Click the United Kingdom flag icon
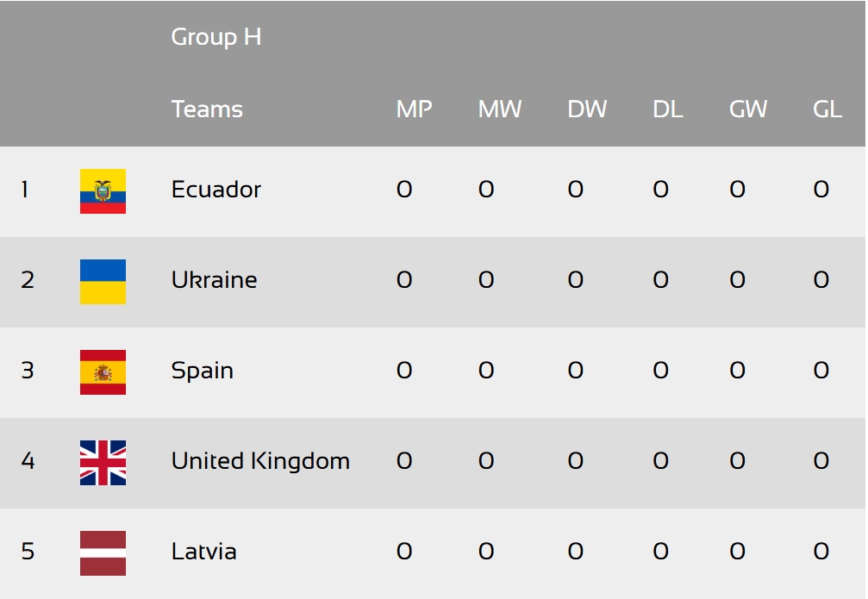 103,463
